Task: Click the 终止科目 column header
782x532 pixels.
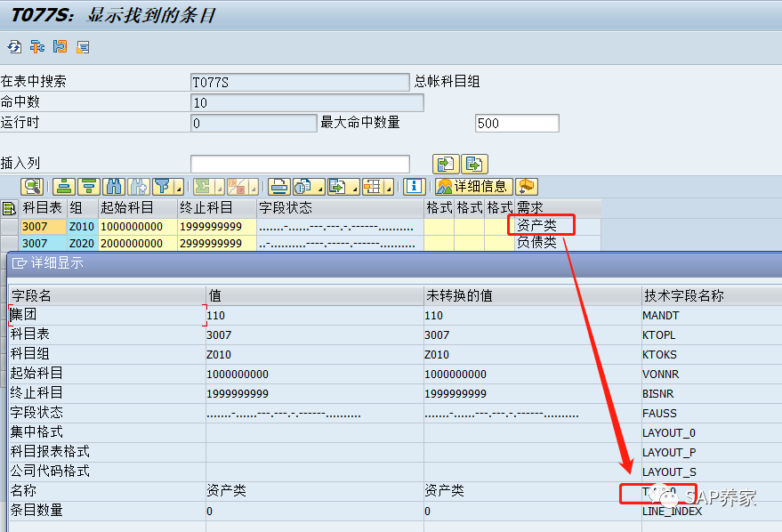Action: click(217, 208)
